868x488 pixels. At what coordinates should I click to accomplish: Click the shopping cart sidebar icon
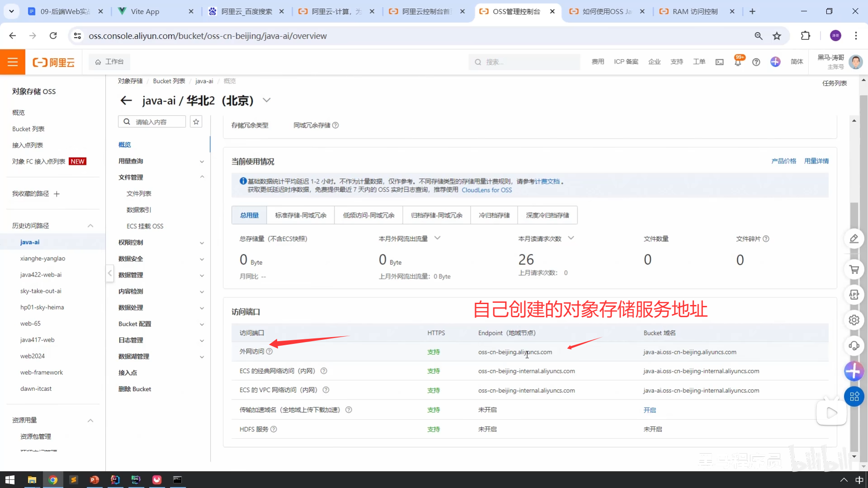coord(854,270)
